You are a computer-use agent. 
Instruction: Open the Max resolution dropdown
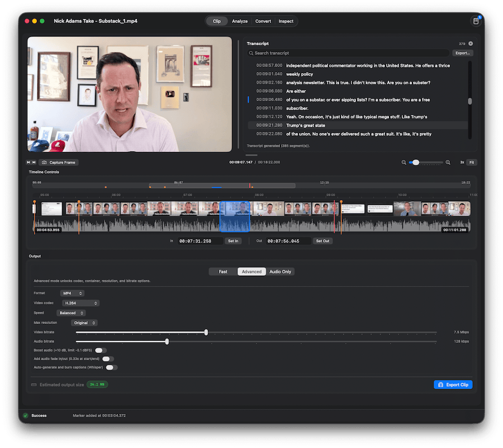tap(84, 322)
